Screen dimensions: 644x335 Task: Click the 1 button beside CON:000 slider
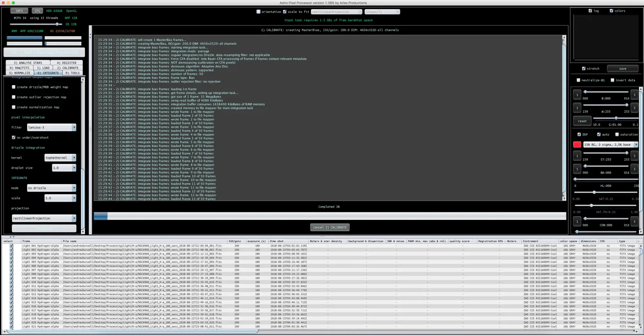(x=577, y=222)
